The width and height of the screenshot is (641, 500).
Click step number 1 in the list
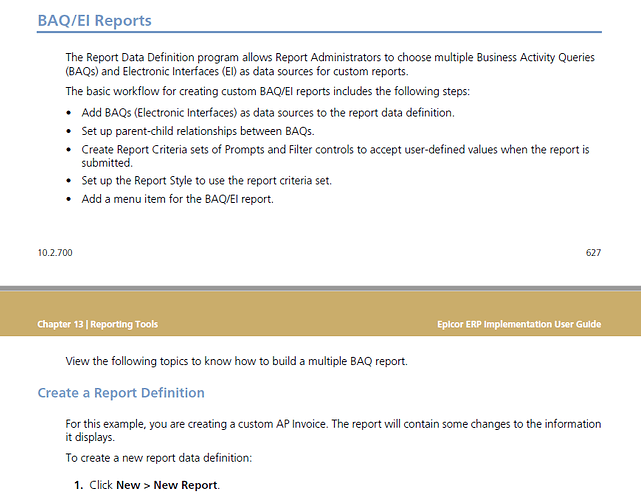click(x=78, y=485)
